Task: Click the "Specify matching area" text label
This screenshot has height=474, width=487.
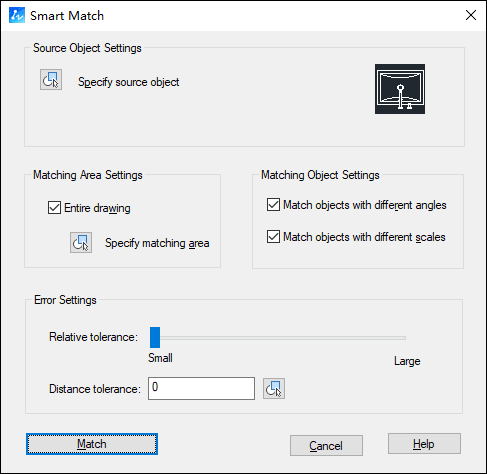Action: [157, 243]
